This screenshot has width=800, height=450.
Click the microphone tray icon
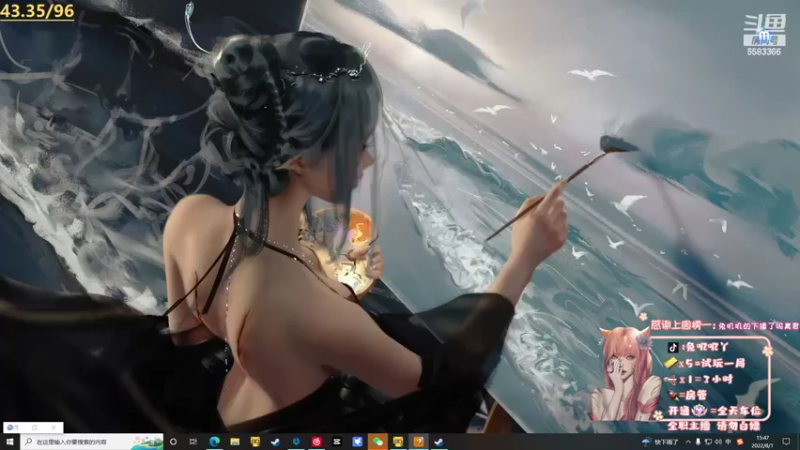click(x=698, y=442)
